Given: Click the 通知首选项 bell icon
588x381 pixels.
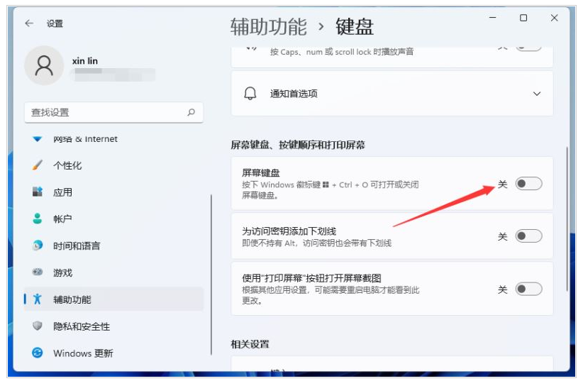Looking at the screenshot, I should [x=250, y=94].
